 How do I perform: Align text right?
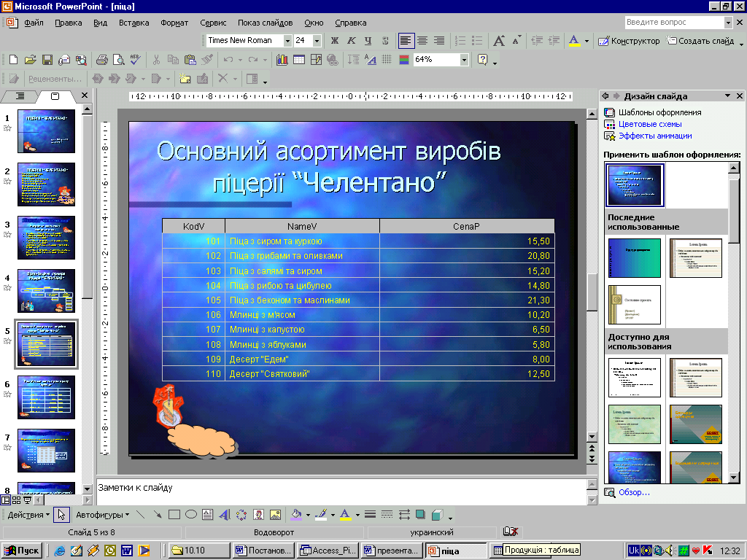[438, 41]
